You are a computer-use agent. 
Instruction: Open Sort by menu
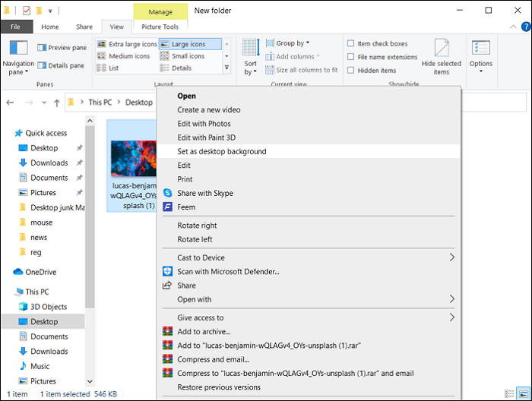[x=251, y=58]
